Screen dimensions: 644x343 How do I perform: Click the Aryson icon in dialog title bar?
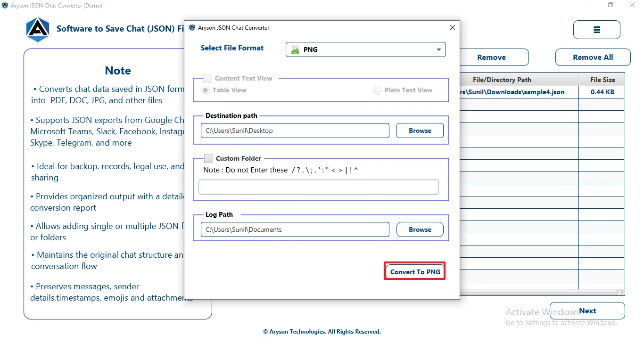point(192,28)
